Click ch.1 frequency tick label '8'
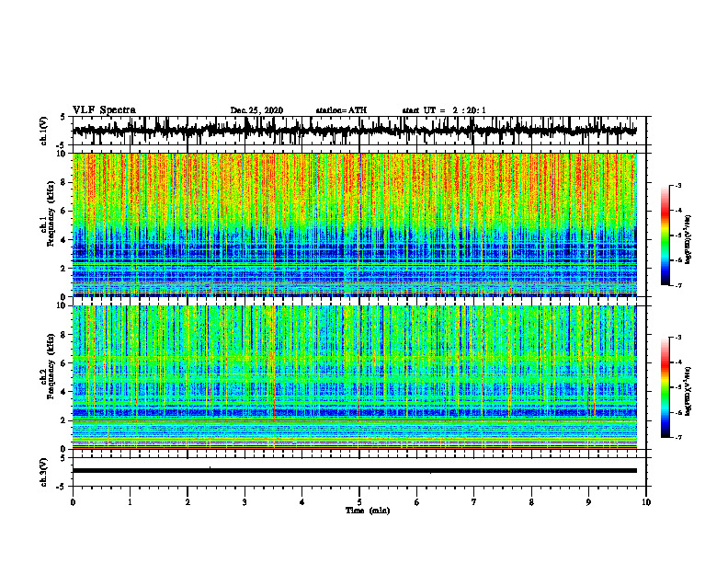 pyautogui.click(x=63, y=182)
